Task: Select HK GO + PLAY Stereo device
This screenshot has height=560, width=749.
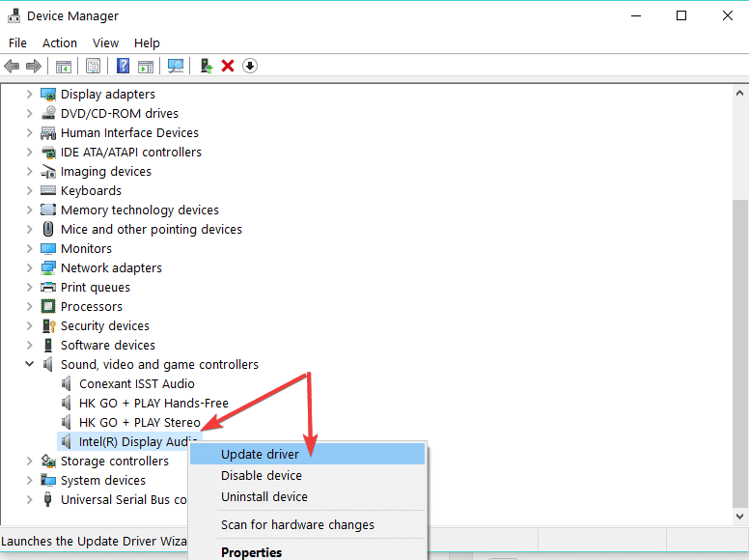Action: (x=140, y=422)
